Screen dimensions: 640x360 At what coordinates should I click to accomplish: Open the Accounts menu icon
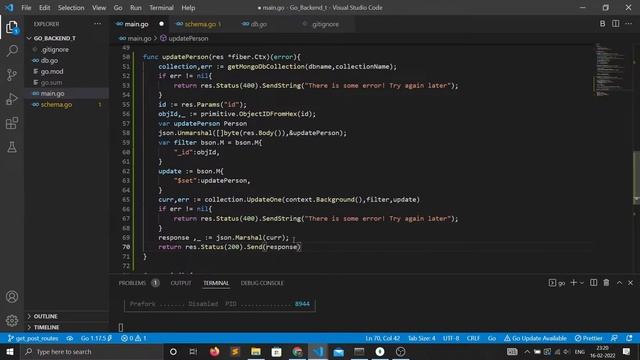pyautogui.click(x=12, y=297)
